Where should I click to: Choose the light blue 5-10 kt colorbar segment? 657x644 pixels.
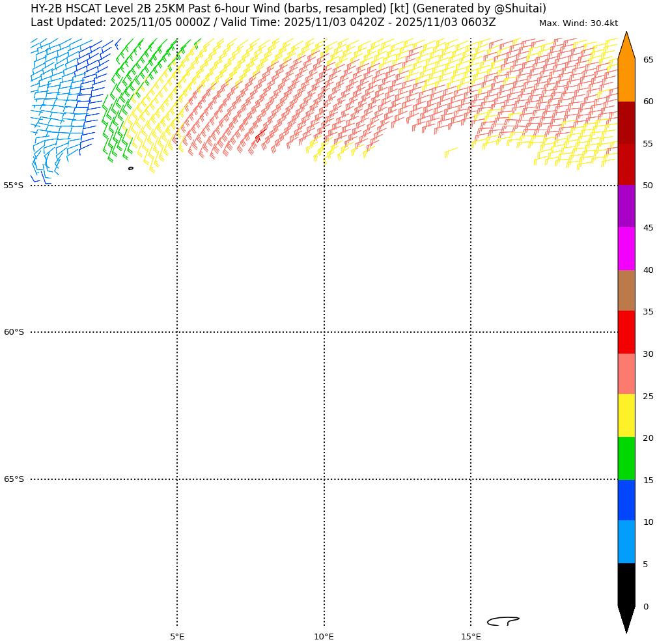pyautogui.click(x=626, y=542)
